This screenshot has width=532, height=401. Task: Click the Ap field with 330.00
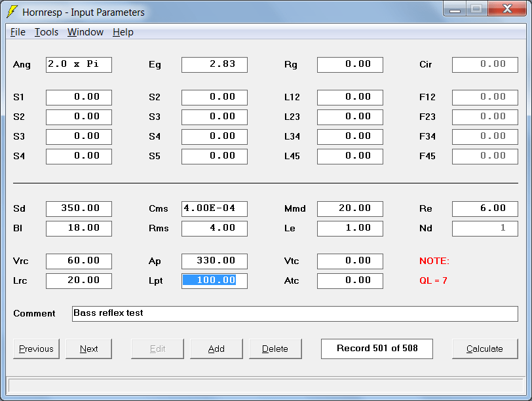click(214, 261)
